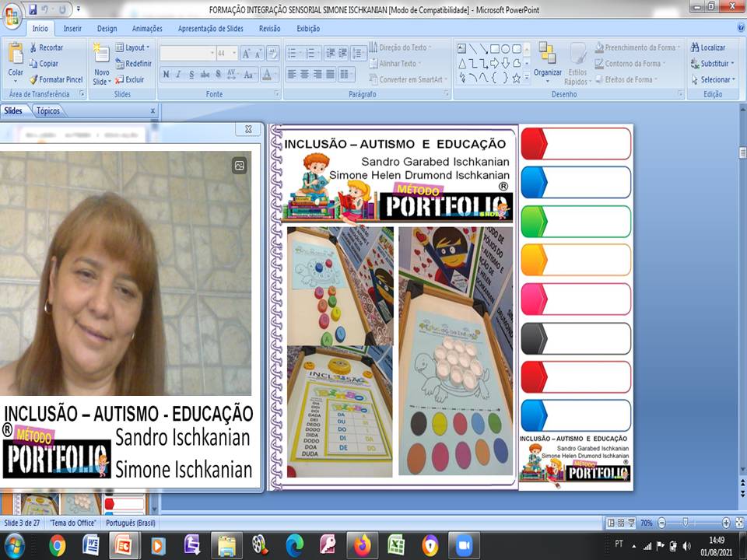Select the oval shape in gallery
The height and width of the screenshot is (560, 747).
[506, 48]
